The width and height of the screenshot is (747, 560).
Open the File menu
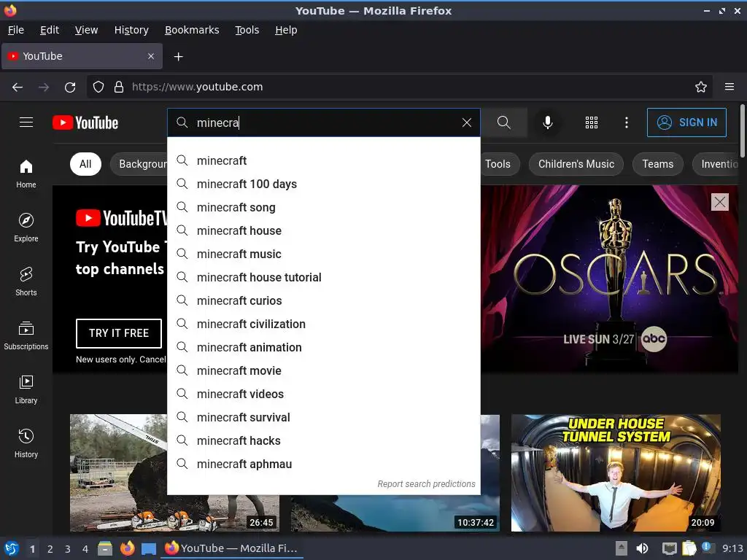(16, 30)
